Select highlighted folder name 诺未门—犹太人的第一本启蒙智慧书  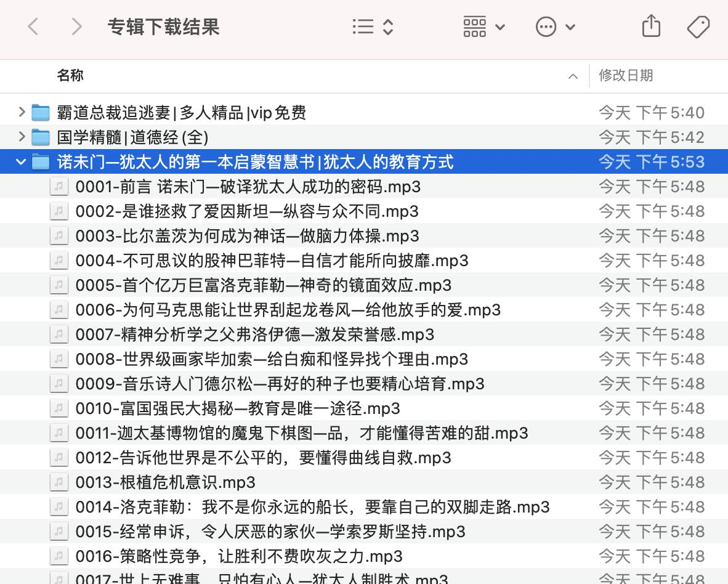(x=256, y=161)
